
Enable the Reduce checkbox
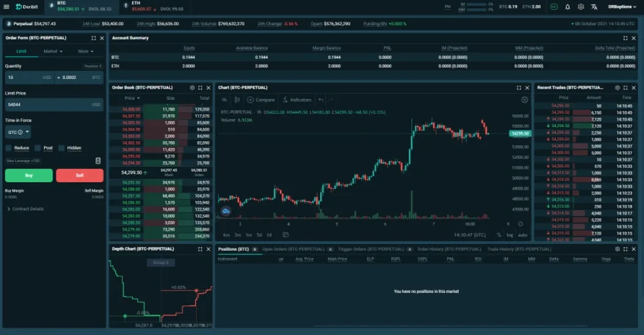click(x=8, y=148)
